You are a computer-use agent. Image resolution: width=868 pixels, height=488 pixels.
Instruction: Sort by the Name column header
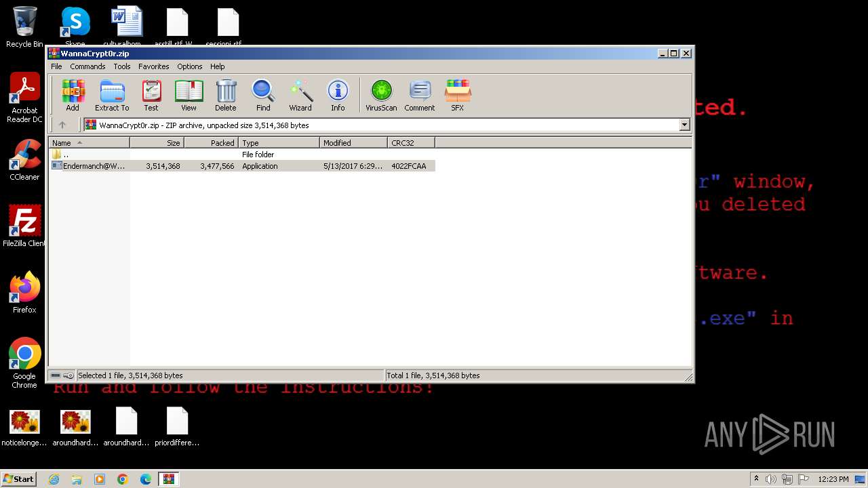(89, 143)
